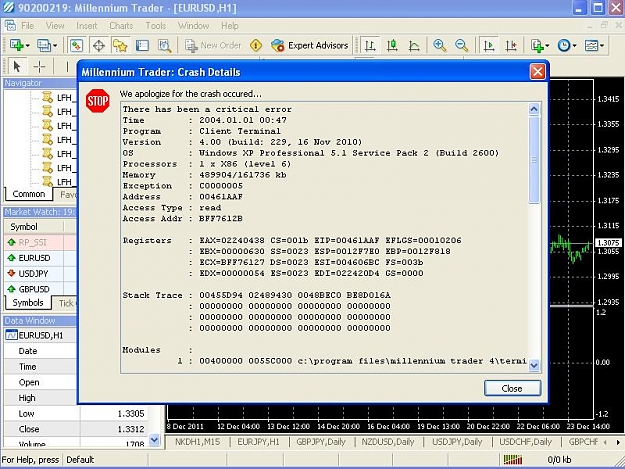Switch to the NKDH1,M15 chart tab
The width and height of the screenshot is (625, 469).
tap(197, 442)
